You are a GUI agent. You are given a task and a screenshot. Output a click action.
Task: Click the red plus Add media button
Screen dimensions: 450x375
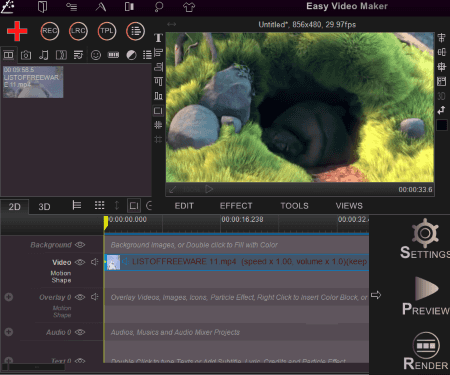point(17,31)
